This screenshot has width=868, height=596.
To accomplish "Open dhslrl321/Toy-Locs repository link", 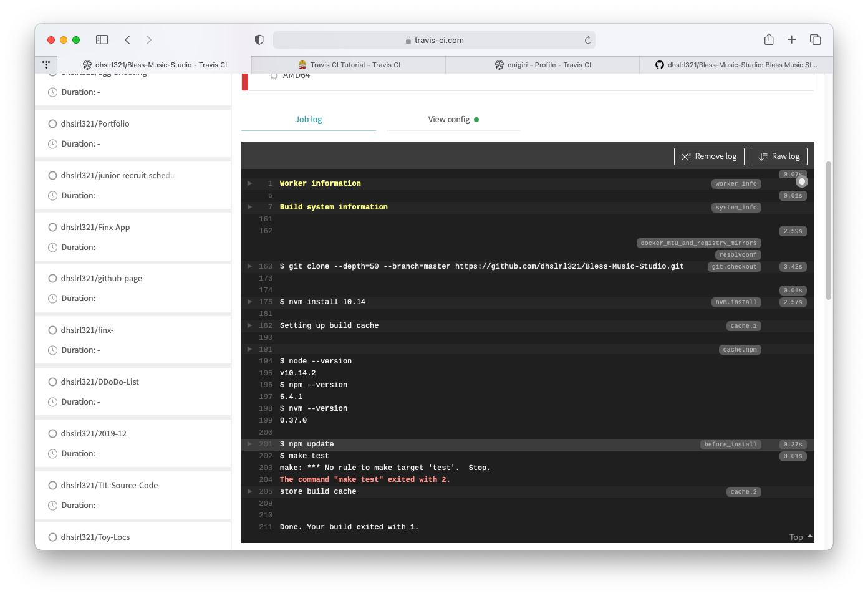I will tap(95, 537).
